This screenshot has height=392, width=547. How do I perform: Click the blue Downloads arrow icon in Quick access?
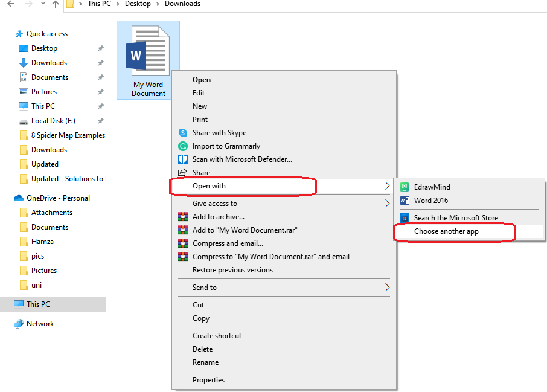coord(24,63)
